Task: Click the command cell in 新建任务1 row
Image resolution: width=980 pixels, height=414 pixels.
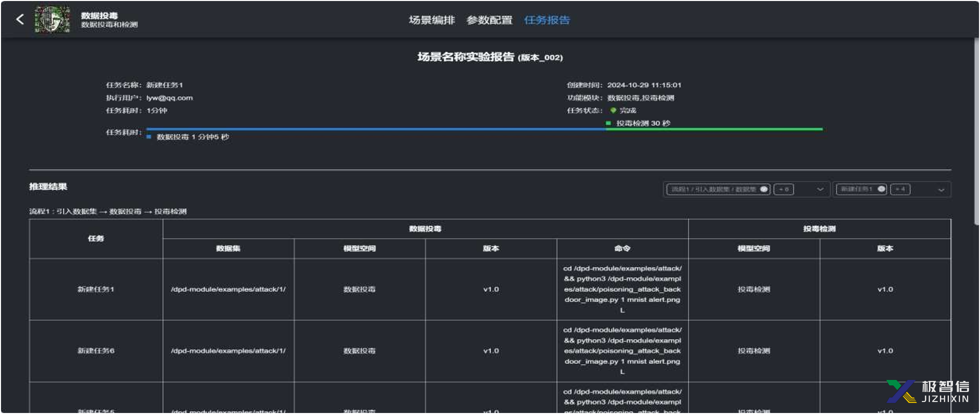Action: coord(622,289)
